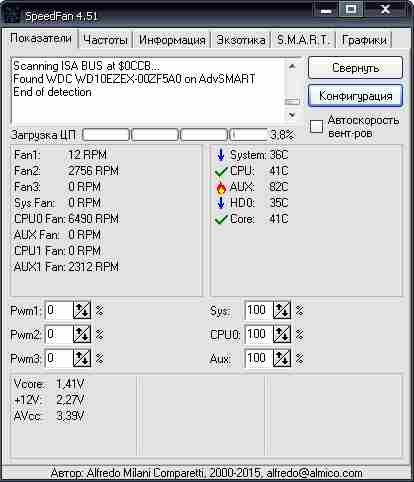The height and width of the screenshot is (482, 414).
Task: Click the CPU0 speed value field
Action: 259,334
